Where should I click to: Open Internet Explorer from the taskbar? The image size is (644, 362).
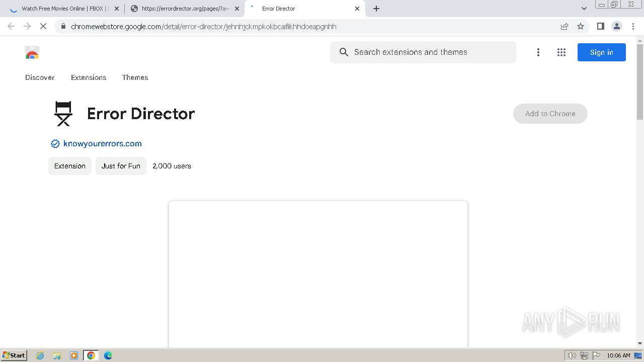point(40,355)
